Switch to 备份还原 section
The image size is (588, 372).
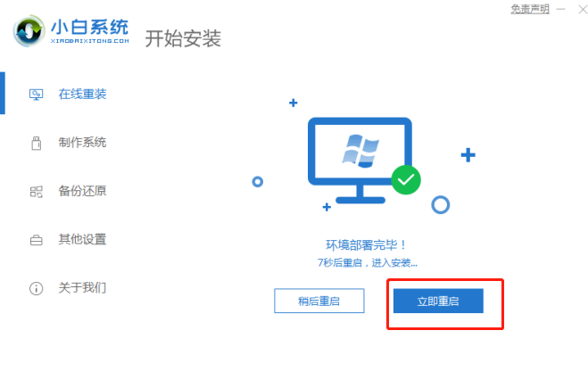(82, 191)
